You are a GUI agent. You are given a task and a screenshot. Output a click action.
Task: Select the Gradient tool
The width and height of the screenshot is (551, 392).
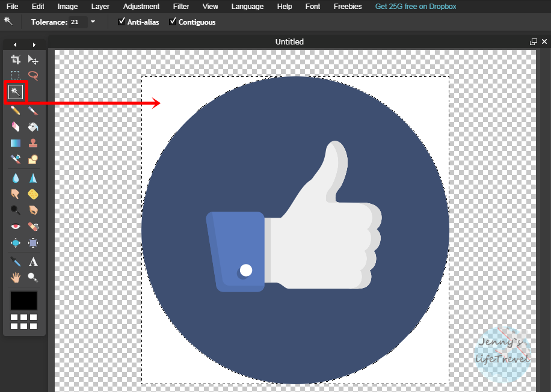pos(15,143)
